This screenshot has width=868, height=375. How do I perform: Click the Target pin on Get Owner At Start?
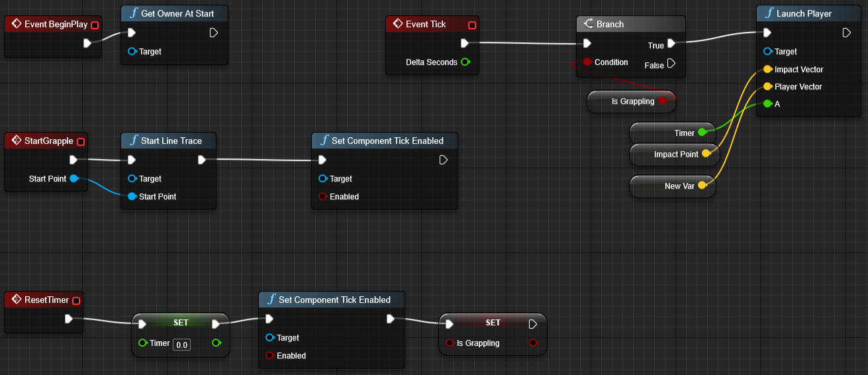(132, 52)
